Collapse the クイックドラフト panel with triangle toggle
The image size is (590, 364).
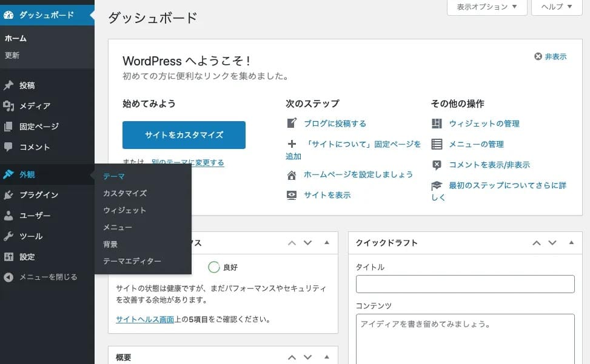tap(571, 243)
